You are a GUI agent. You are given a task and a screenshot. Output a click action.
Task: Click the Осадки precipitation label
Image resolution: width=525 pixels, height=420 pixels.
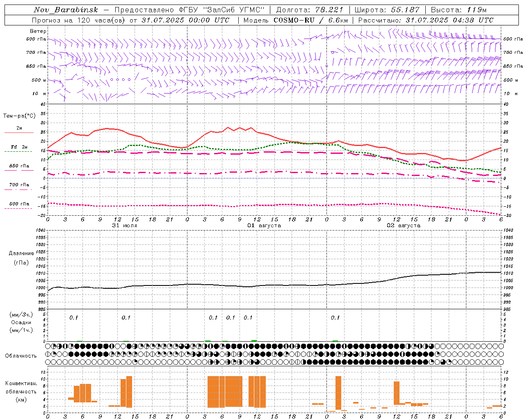point(21,322)
